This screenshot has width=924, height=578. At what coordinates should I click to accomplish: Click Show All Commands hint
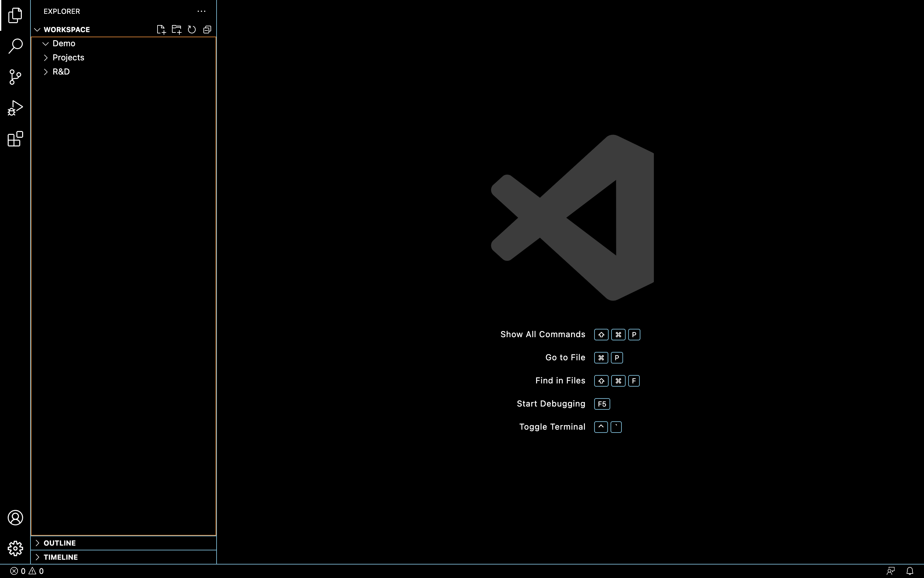click(543, 335)
